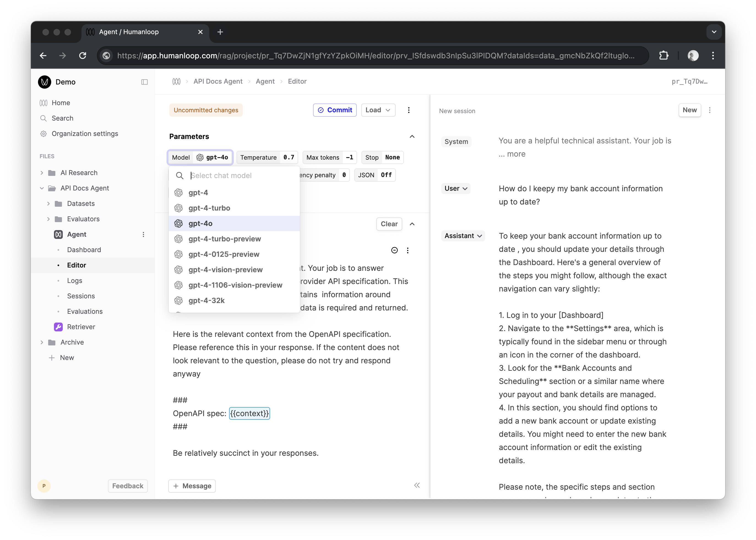This screenshot has width=756, height=540.
Task: Change the Assistant role dropdown
Action: 463,236
